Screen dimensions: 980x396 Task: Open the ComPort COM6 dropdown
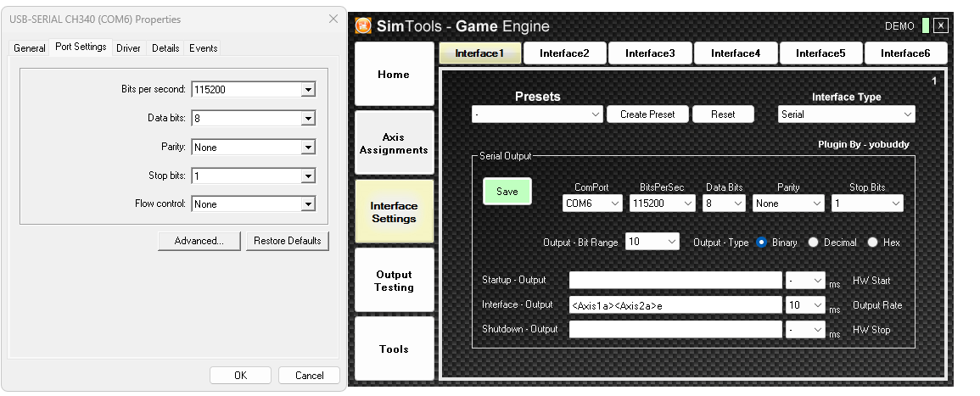(592, 203)
